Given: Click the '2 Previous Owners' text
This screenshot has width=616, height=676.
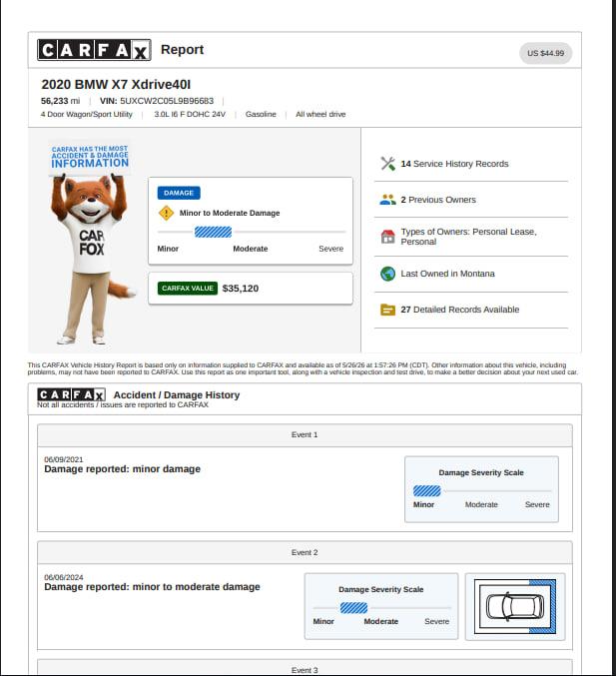Looking at the screenshot, I should (438, 200).
